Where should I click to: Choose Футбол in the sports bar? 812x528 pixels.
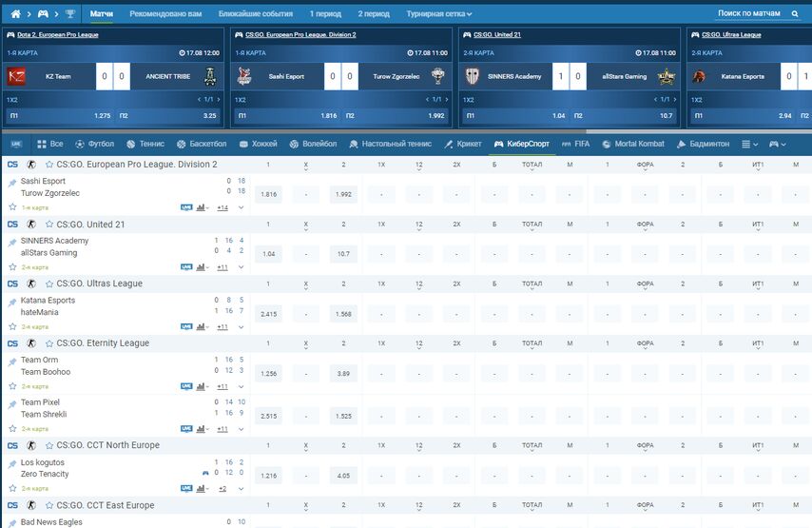[x=94, y=144]
